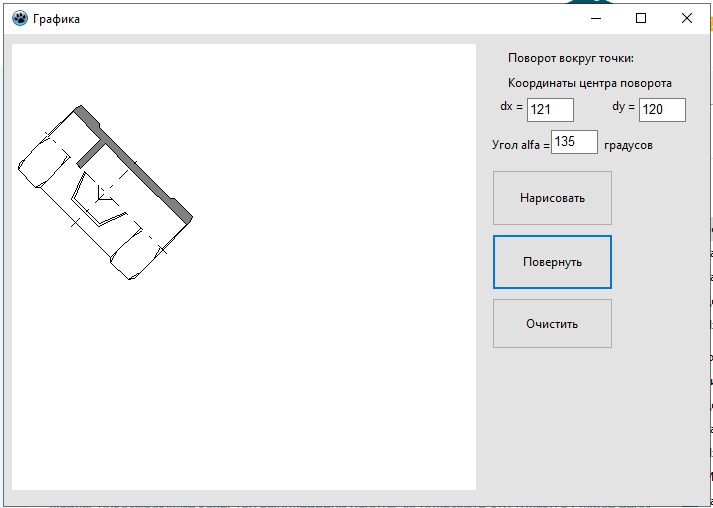
Task: Minimize the Графика window
Action: [x=596, y=18]
